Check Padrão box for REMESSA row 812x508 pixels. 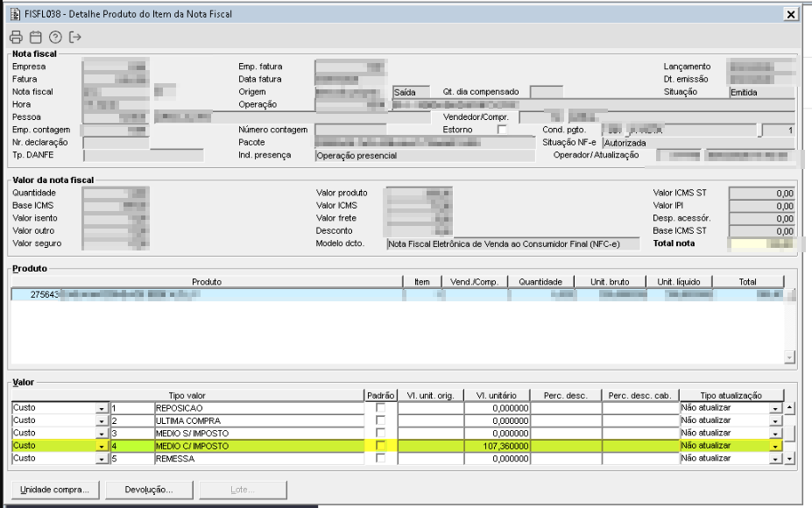(x=381, y=458)
